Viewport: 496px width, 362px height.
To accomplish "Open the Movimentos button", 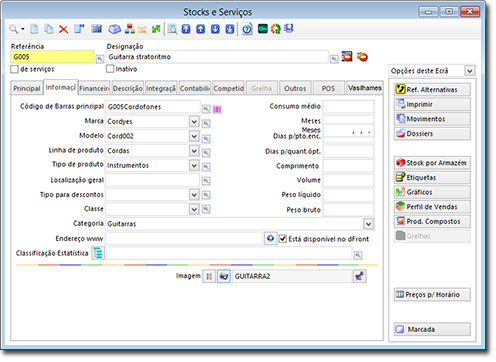I will coord(432,119).
